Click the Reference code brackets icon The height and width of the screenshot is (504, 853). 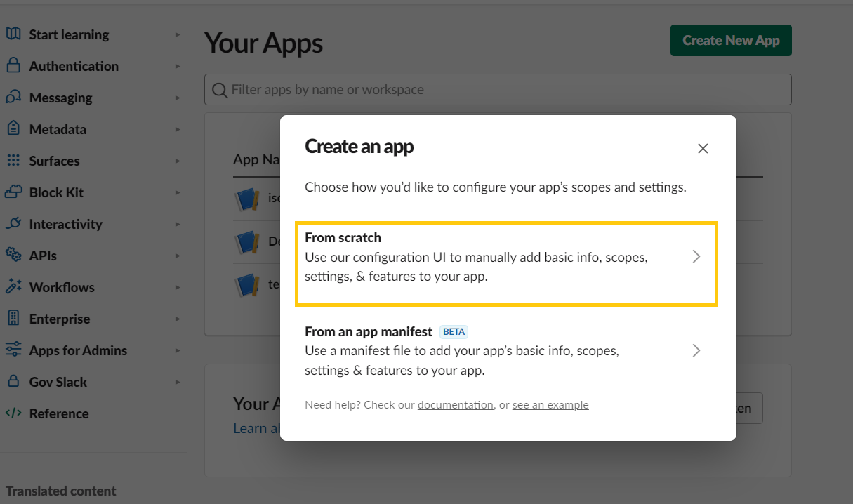[13, 413]
